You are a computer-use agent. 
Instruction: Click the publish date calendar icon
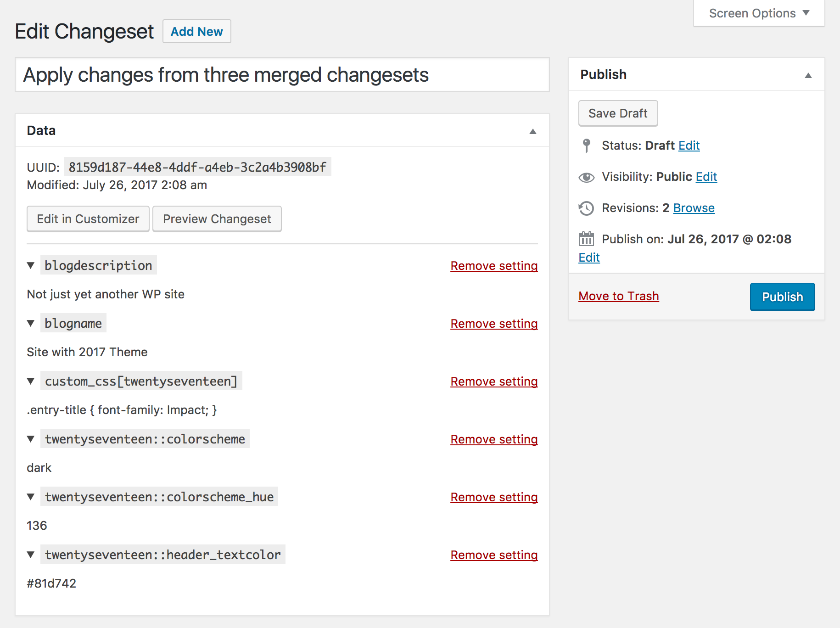(586, 239)
